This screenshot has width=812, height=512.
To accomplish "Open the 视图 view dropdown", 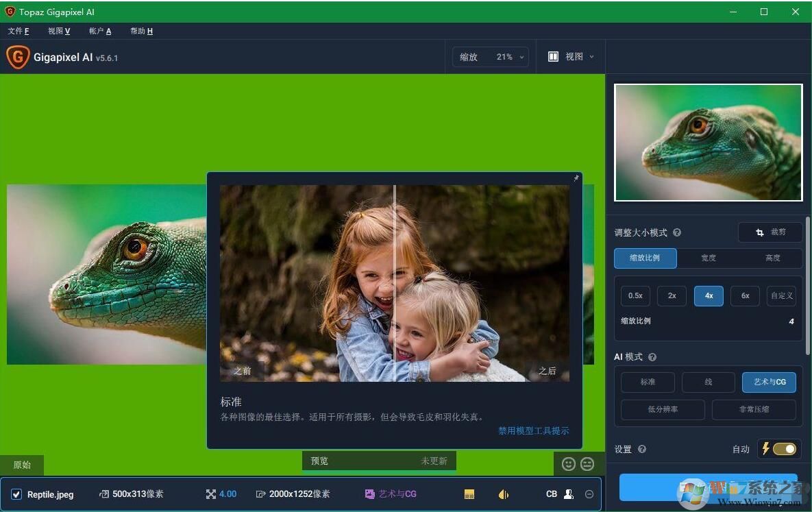I will point(579,57).
